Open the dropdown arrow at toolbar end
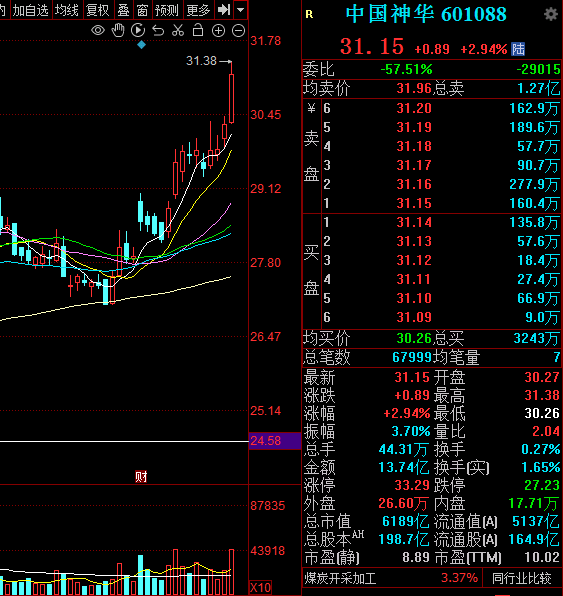The image size is (563, 596). click(240, 10)
